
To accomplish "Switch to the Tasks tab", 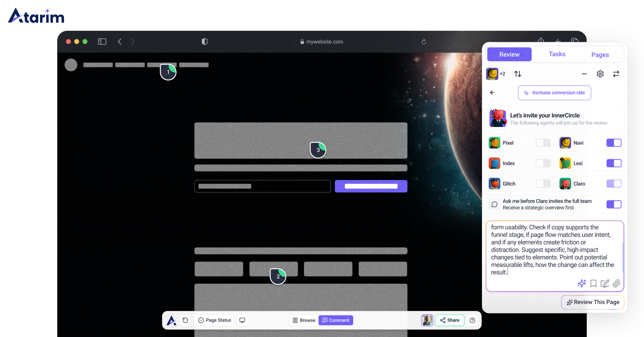I will 557,54.
